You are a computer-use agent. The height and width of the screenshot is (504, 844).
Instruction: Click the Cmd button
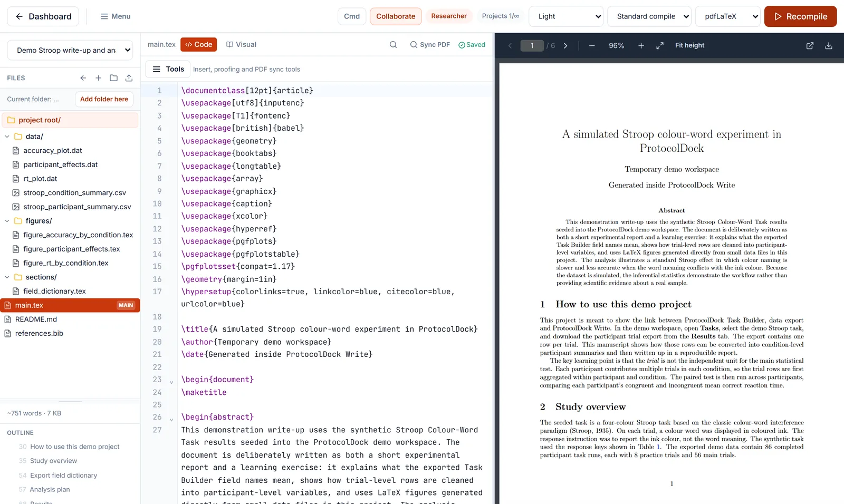click(x=352, y=16)
